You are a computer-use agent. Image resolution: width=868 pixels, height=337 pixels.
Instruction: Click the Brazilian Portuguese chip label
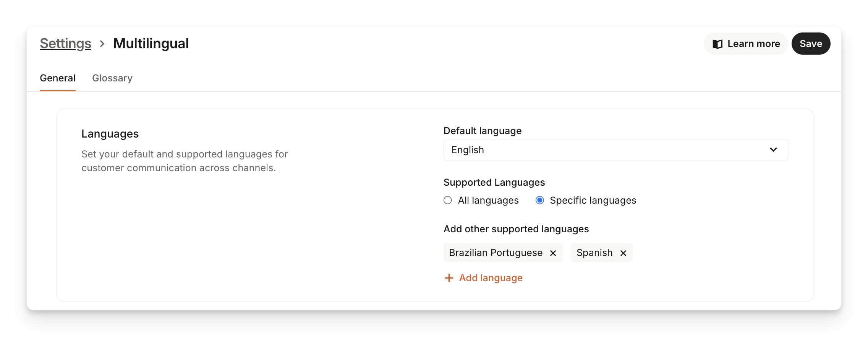(496, 253)
